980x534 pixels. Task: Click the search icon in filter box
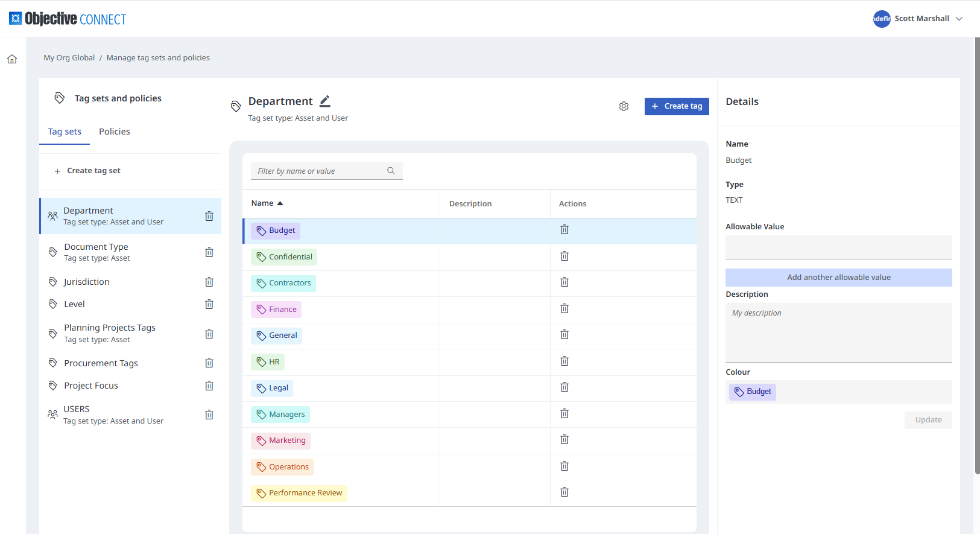[391, 171]
